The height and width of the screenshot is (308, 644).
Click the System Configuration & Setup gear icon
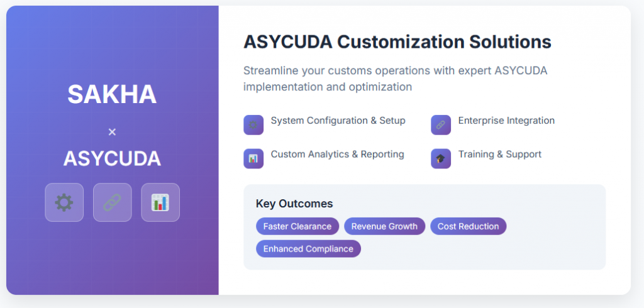tap(253, 125)
